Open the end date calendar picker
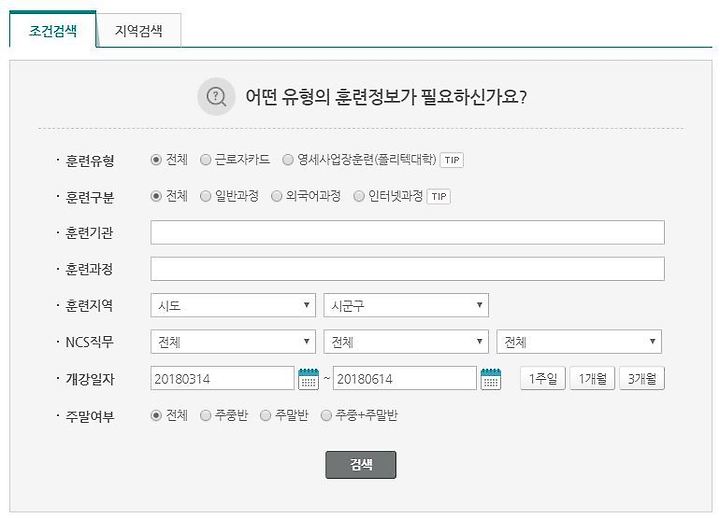 point(491,378)
